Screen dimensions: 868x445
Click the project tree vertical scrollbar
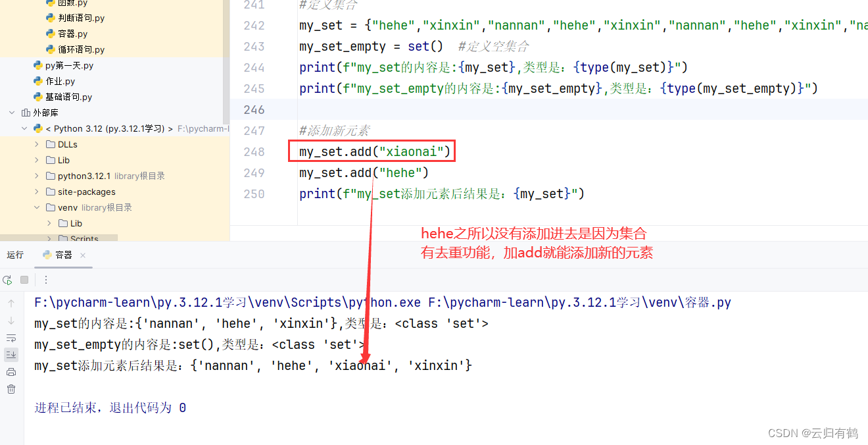pyautogui.click(x=227, y=63)
